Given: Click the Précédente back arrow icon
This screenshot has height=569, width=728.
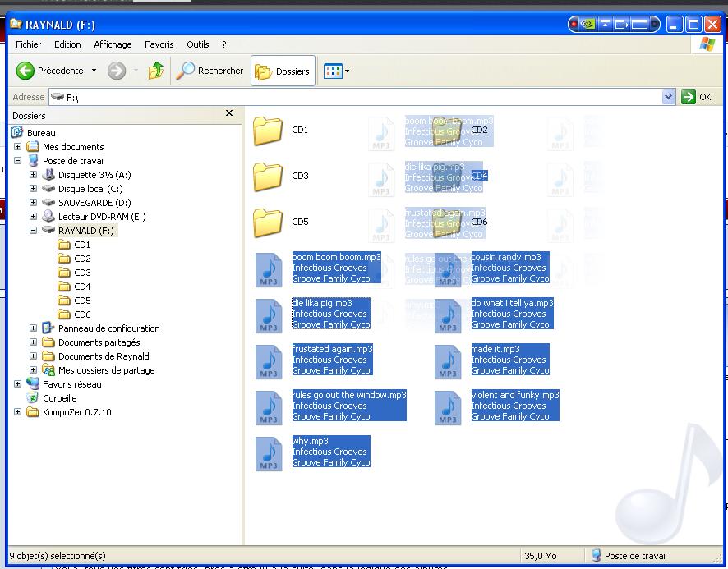Looking at the screenshot, I should click(x=25, y=71).
